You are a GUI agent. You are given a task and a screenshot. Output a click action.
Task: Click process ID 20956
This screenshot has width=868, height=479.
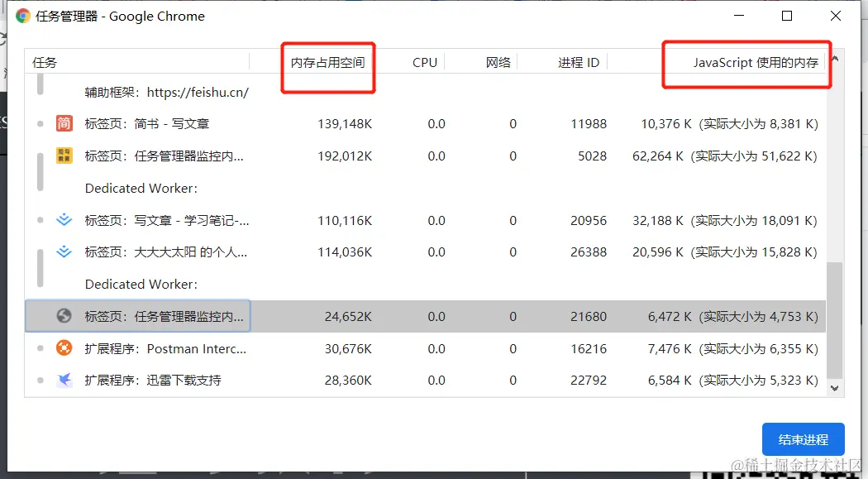(x=589, y=220)
